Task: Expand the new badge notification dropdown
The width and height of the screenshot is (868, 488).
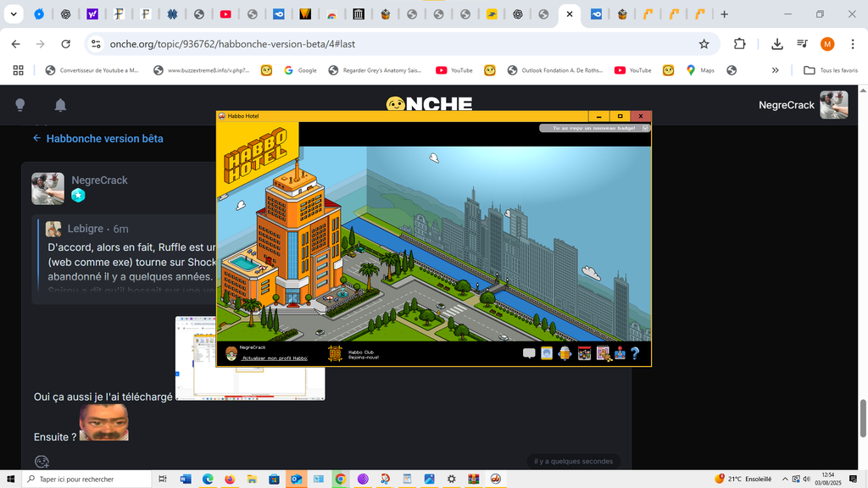Action: [646, 129]
